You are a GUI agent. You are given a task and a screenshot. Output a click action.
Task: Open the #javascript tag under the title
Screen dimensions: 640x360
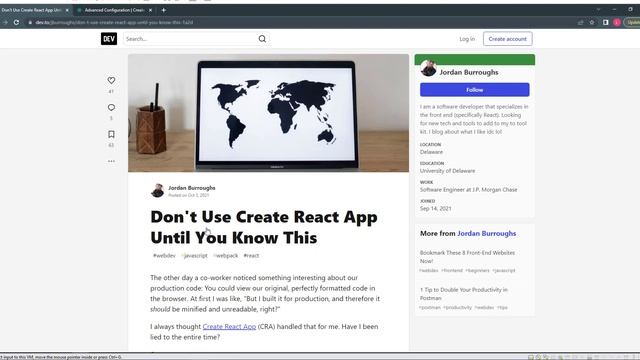[194, 256]
